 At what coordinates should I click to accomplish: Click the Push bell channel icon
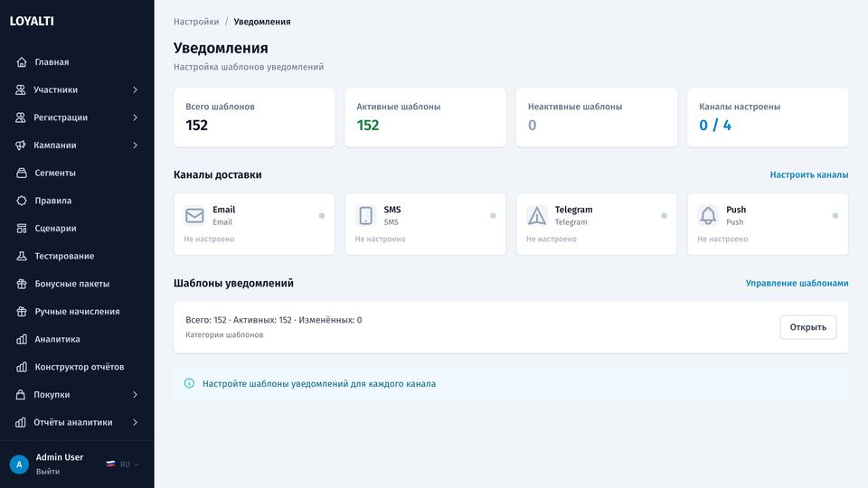pyautogui.click(x=708, y=215)
